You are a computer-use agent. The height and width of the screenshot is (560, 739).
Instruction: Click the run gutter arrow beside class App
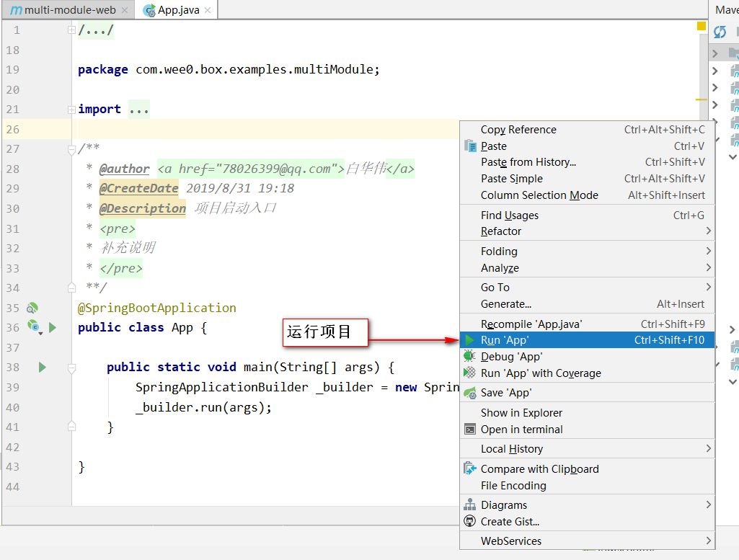click(52, 328)
